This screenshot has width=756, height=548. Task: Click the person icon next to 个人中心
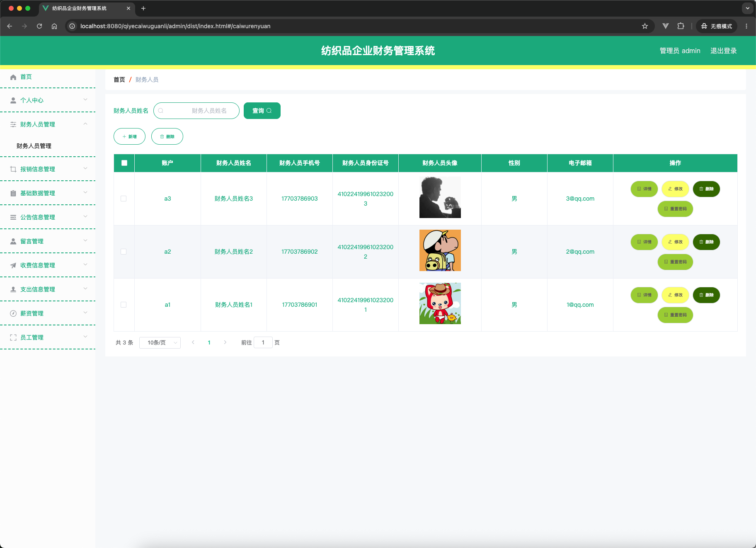(x=13, y=101)
